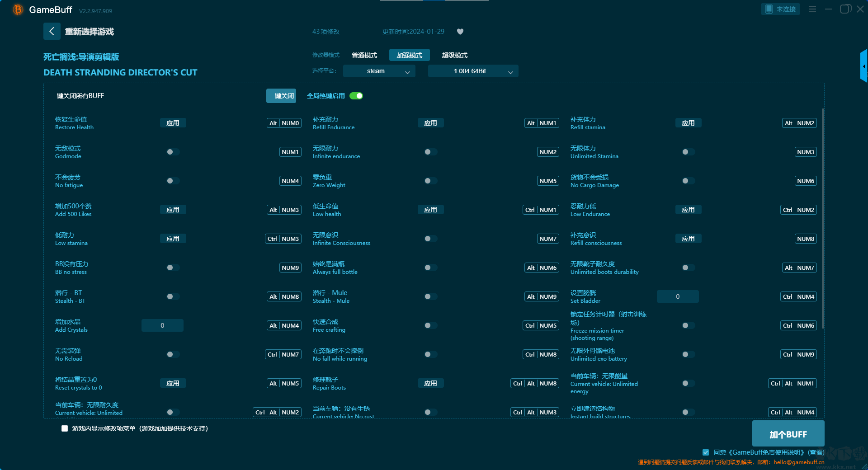The height and width of the screenshot is (470, 868).
Task: Enable Instant build structures toggle
Action: tap(688, 412)
